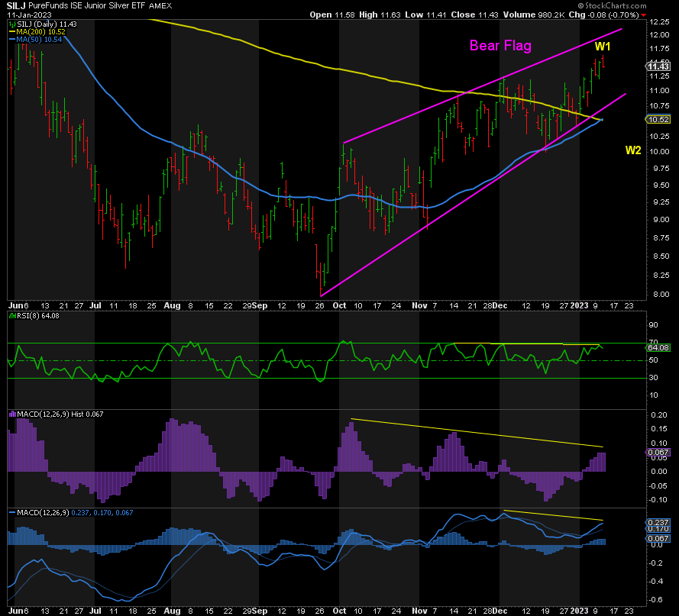Click the blue line swatch beside MA(50)
This screenshot has width=679, height=616.
[x=12, y=40]
